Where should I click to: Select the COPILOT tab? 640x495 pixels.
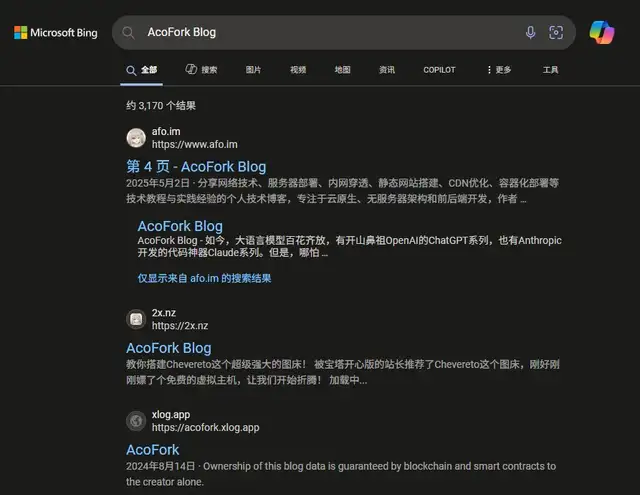[439, 70]
